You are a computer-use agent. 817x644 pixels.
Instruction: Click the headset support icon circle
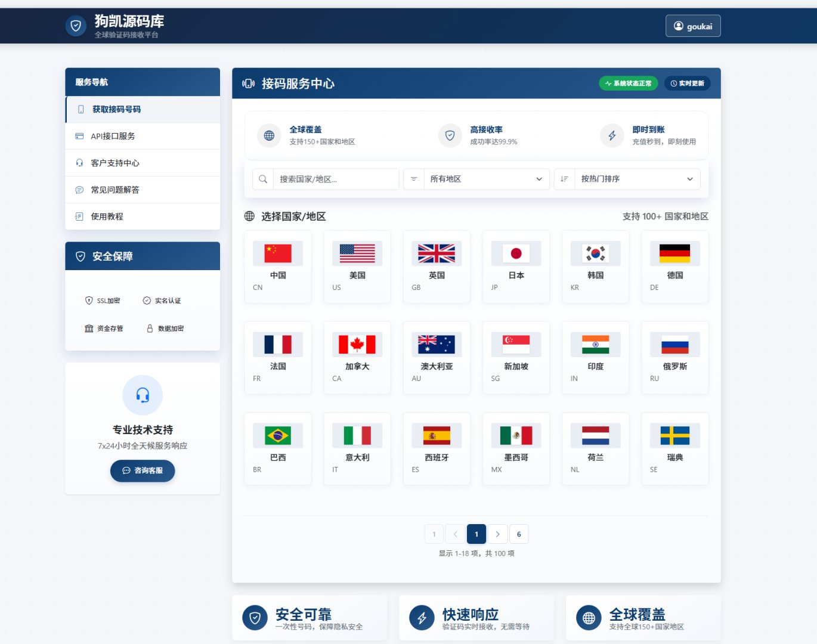coord(143,395)
